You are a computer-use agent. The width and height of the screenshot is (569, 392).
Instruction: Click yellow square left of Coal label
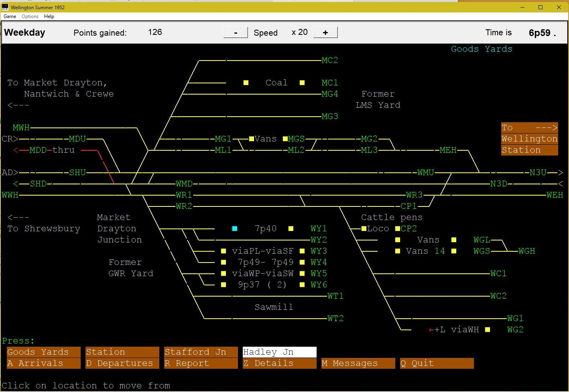(246, 83)
